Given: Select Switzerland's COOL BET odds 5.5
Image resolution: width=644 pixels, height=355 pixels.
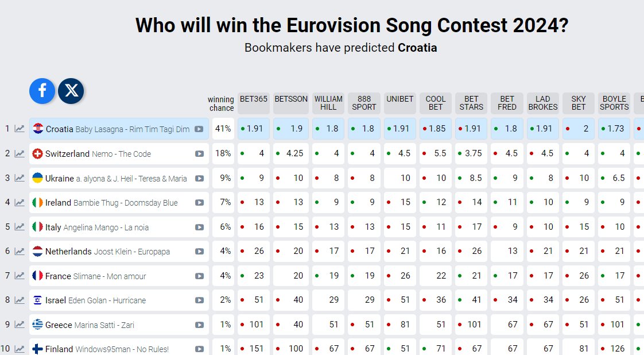Looking at the screenshot, I should (x=436, y=153).
